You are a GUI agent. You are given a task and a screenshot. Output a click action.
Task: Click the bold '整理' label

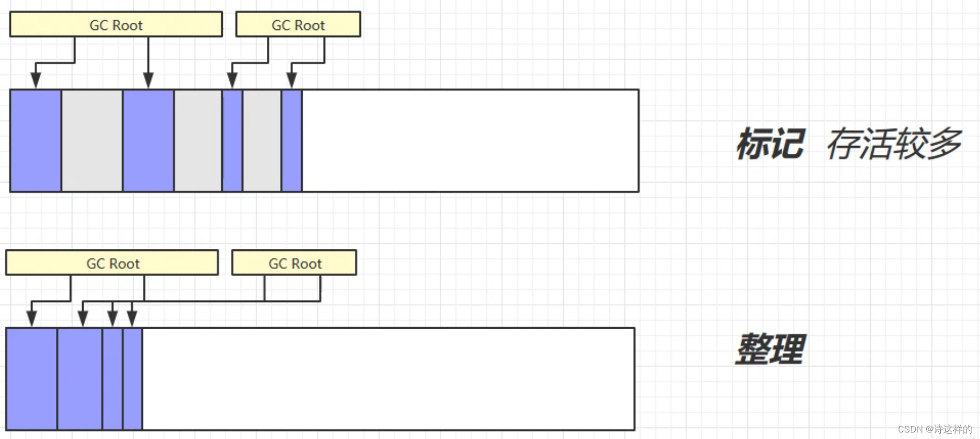click(x=771, y=349)
